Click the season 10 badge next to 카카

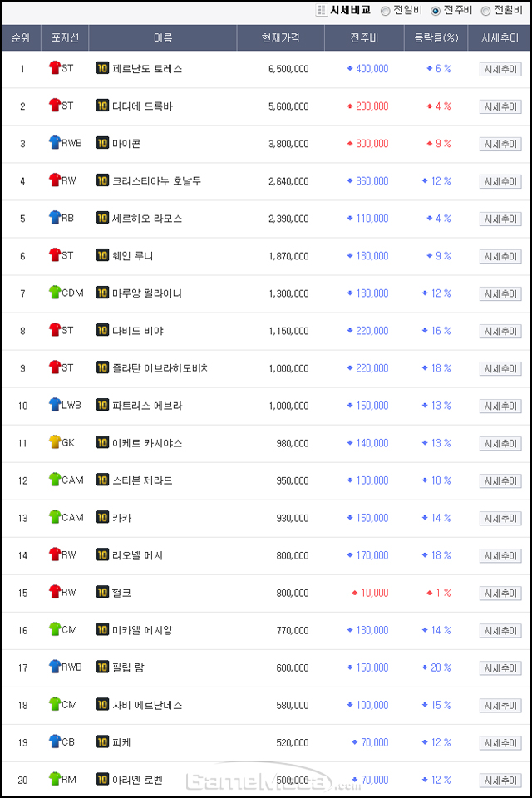(102, 517)
